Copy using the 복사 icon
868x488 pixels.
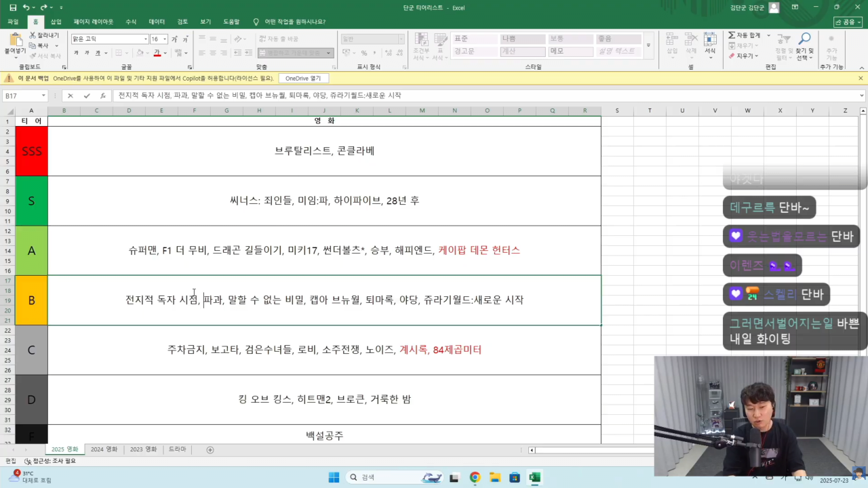click(33, 45)
